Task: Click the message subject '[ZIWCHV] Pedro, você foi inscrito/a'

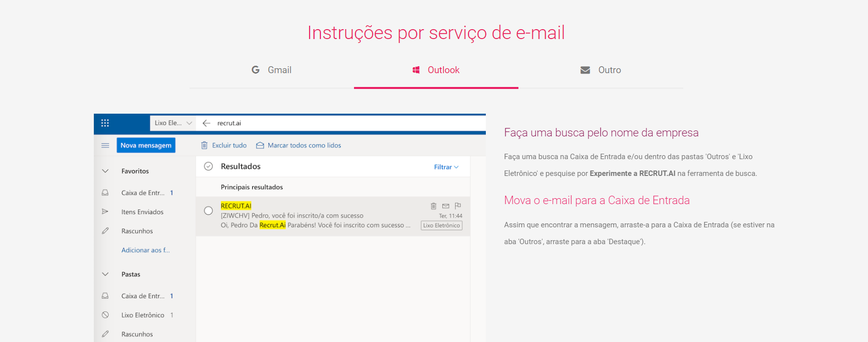Action: (x=292, y=215)
